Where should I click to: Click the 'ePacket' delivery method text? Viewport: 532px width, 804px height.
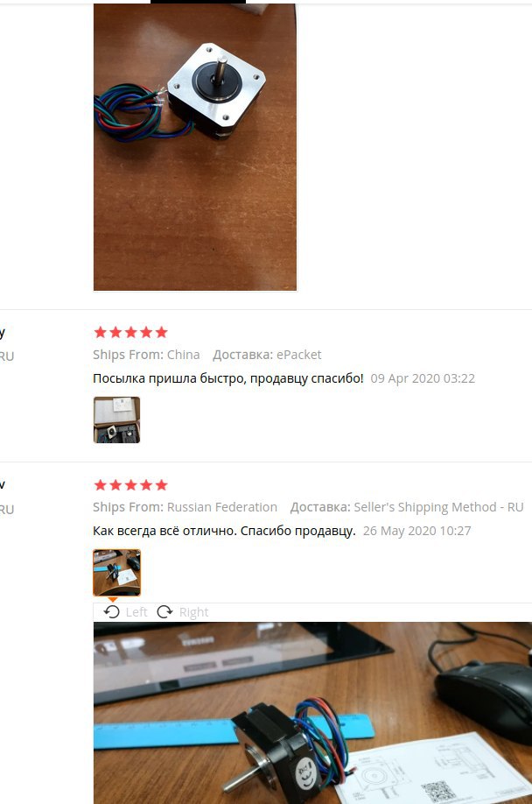pos(299,355)
